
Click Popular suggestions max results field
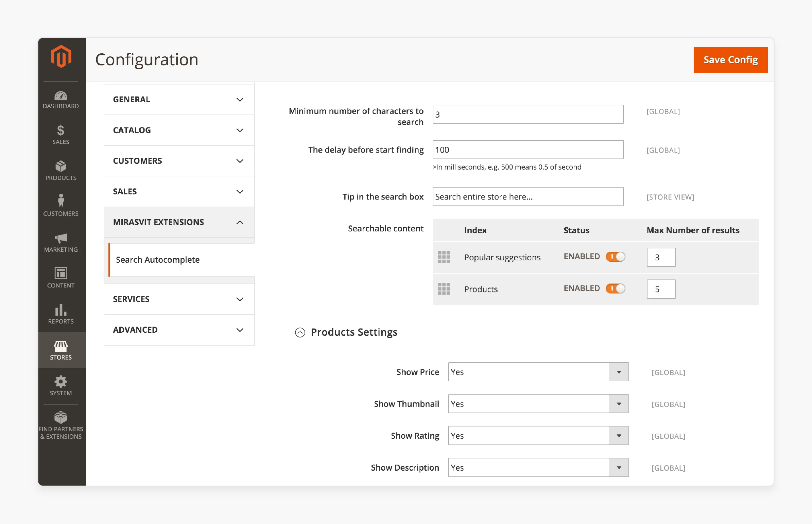tap(661, 257)
